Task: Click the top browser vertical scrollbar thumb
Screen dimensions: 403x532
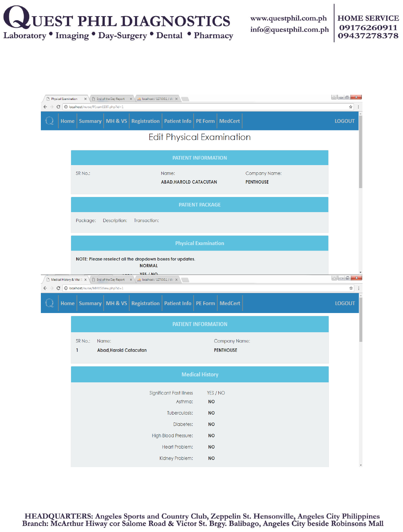Action: pos(360,151)
